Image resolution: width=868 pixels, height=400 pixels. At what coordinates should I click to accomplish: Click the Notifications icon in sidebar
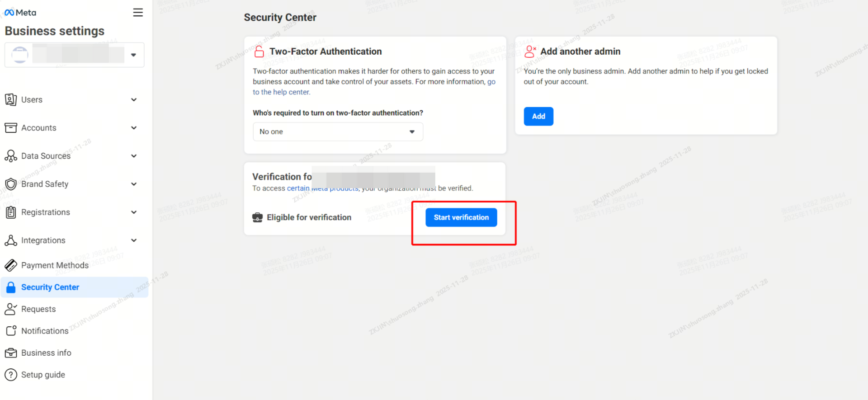point(11,331)
